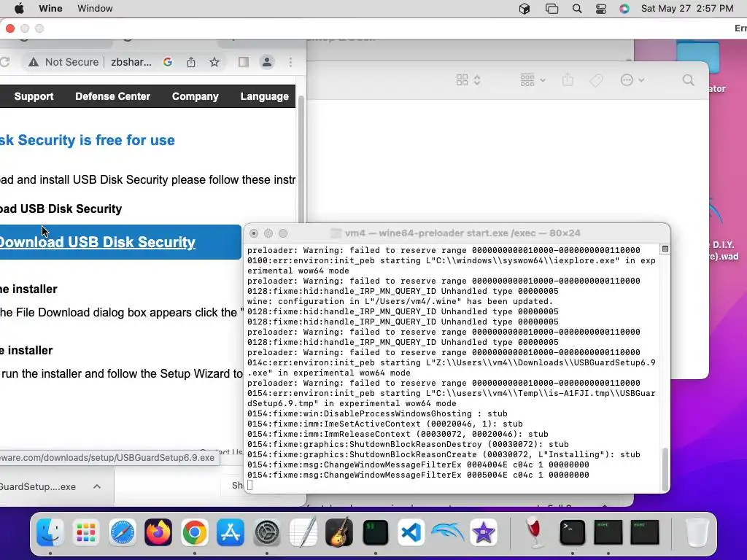The width and height of the screenshot is (747, 560).
Task: Open System Preferences from the Dock
Action: (x=267, y=532)
